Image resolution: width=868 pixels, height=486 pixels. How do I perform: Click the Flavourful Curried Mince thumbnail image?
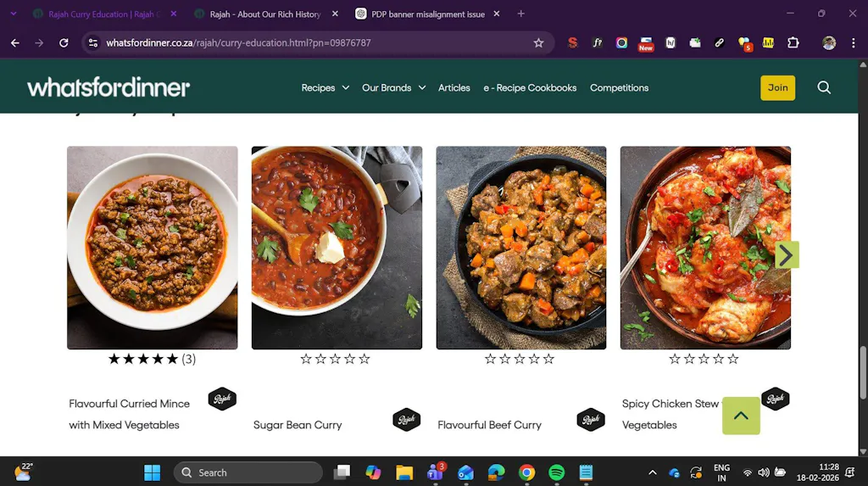153,248
